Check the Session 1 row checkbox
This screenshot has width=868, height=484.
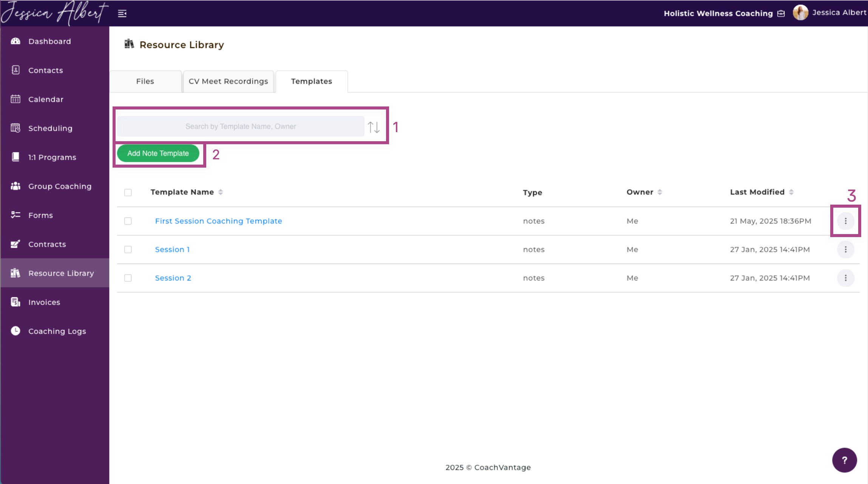128,250
